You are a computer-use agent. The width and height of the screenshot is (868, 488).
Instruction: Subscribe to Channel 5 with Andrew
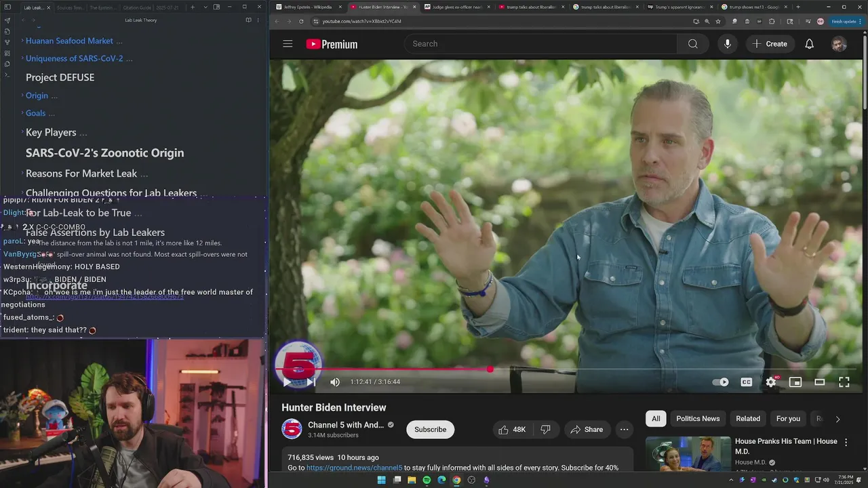(x=430, y=430)
